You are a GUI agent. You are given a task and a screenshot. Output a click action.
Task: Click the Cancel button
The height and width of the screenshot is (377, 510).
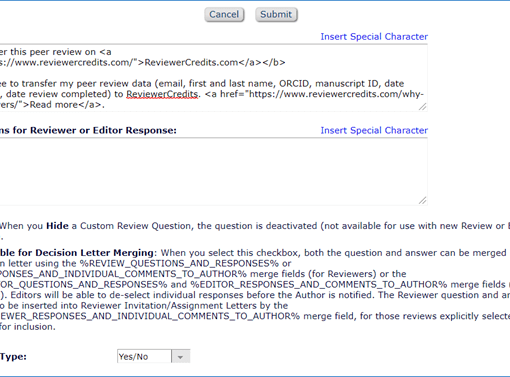[224, 15]
